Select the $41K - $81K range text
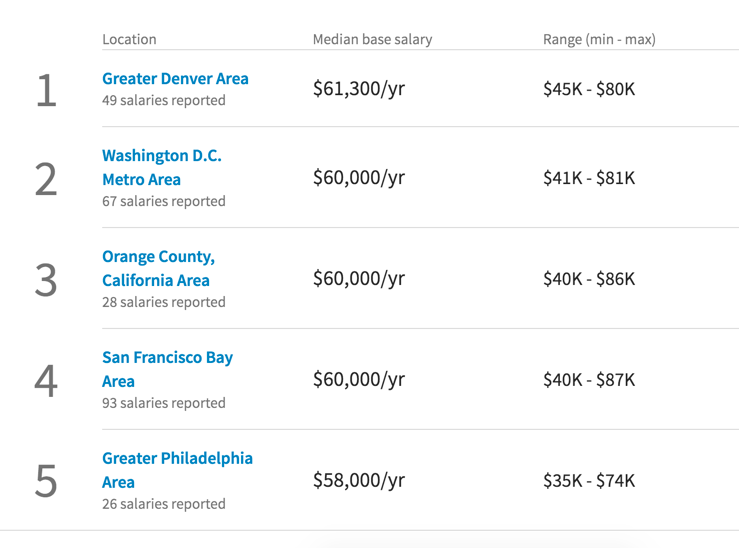 tap(588, 178)
